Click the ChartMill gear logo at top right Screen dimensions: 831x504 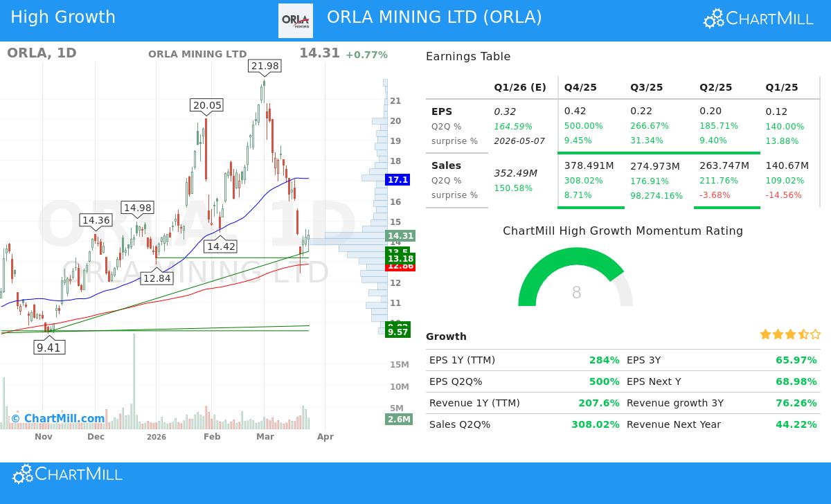tap(713, 18)
